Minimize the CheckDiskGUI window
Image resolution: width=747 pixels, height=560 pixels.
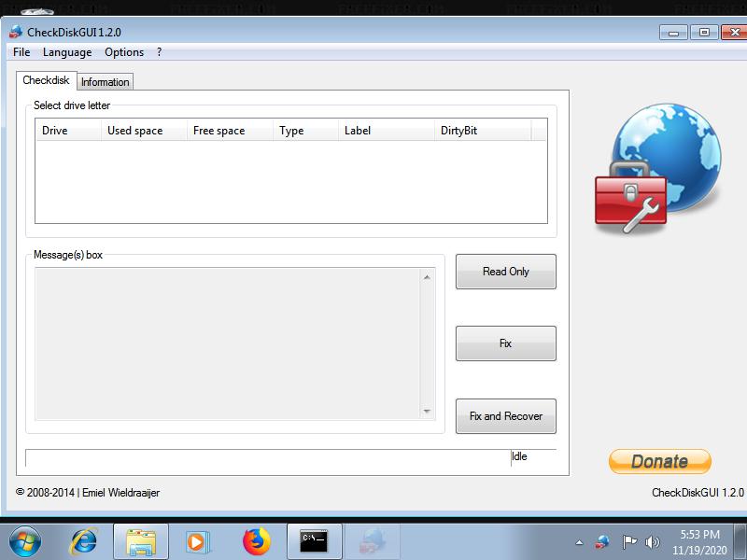click(673, 33)
